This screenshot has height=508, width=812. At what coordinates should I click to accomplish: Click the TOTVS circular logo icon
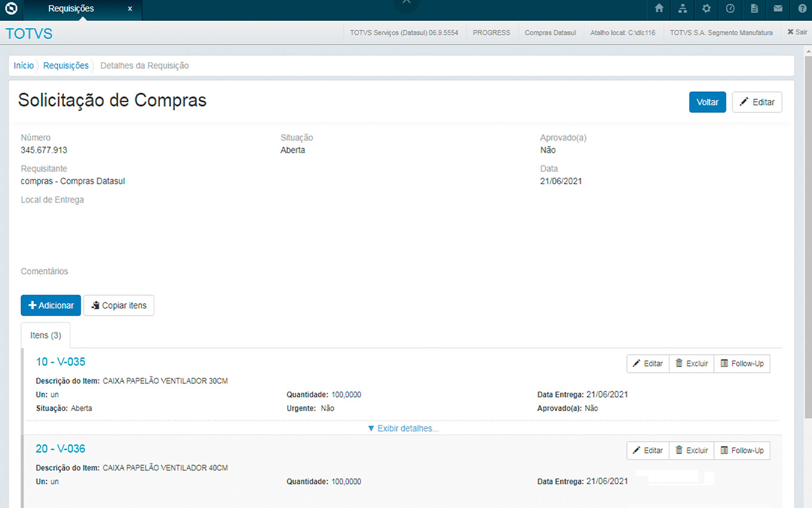point(11,9)
